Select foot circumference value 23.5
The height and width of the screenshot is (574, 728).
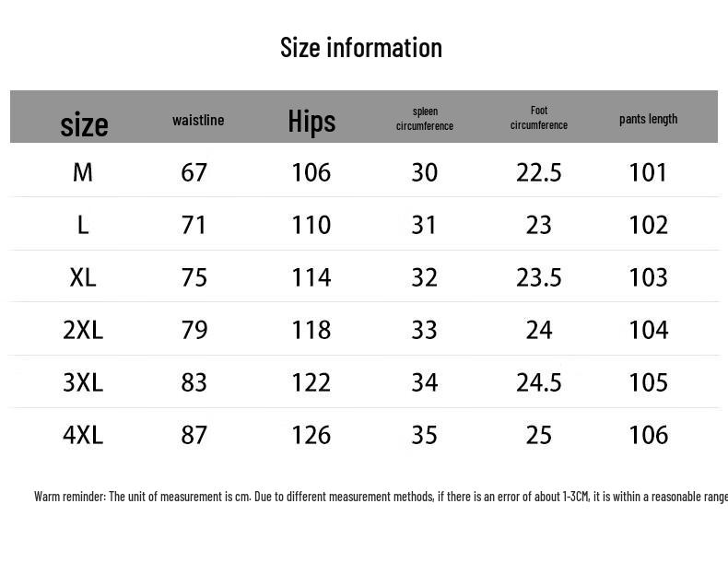pyautogui.click(x=539, y=277)
